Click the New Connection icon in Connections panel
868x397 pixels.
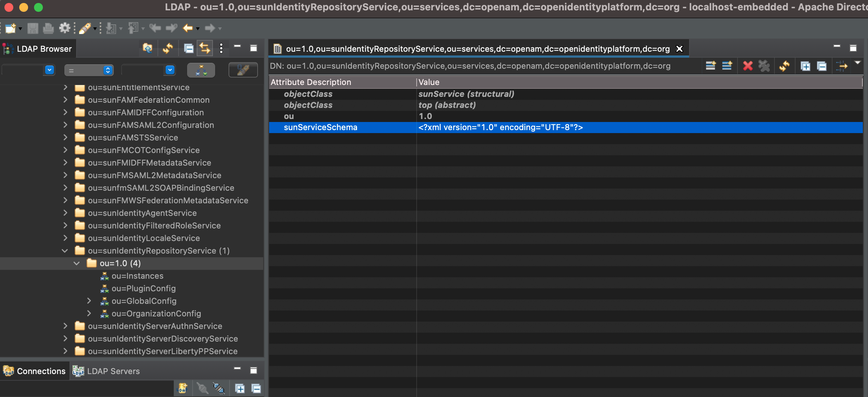183,388
